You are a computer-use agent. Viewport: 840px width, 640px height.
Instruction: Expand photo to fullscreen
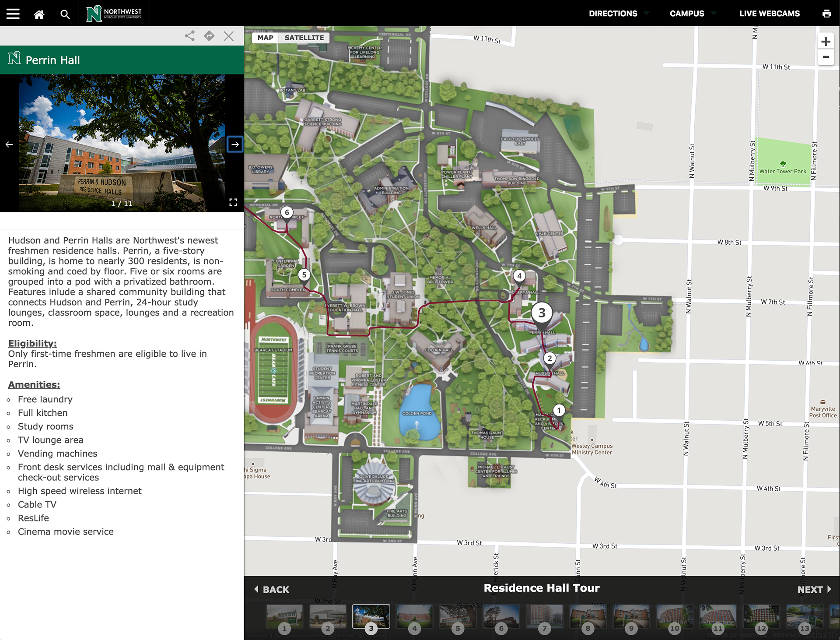point(233,202)
